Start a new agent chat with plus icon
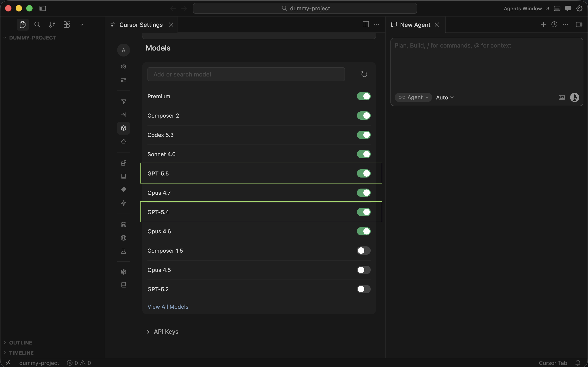The width and height of the screenshot is (588, 367). [543, 25]
